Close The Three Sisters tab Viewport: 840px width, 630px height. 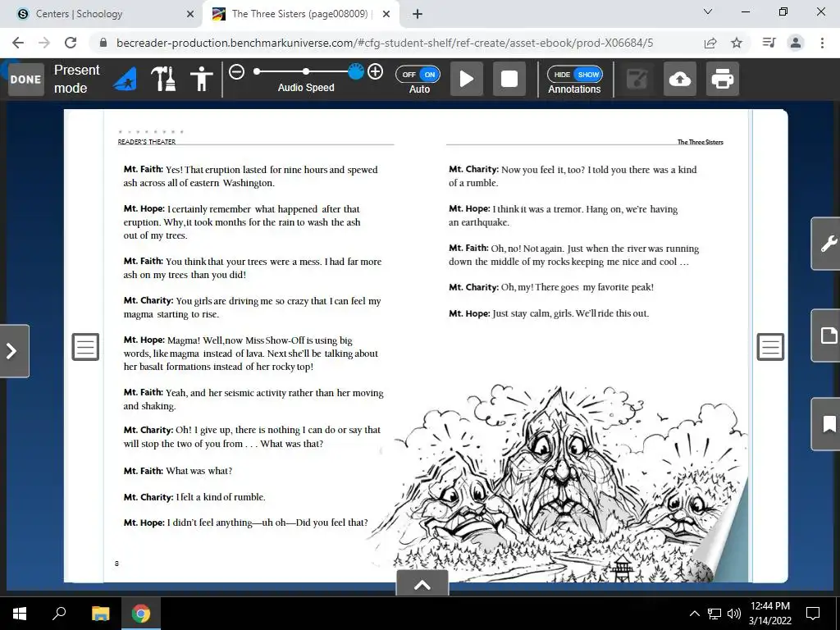pos(386,14)
